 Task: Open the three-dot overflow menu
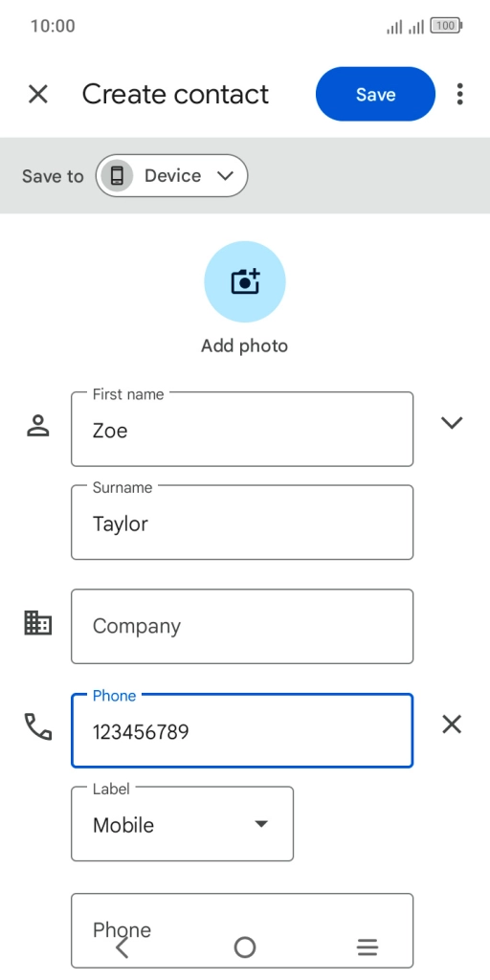click(x=460, y=95)
